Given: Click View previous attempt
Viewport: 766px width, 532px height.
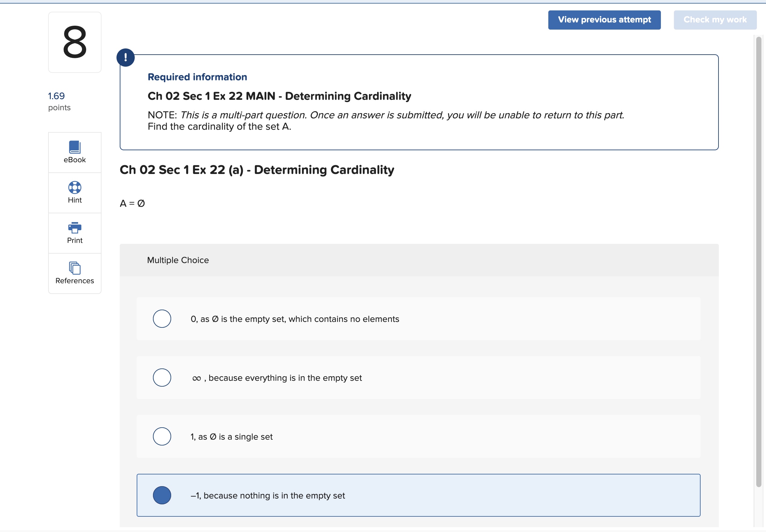Looking at the screenshot, I should pyautogui.click(x=604, y=20).
